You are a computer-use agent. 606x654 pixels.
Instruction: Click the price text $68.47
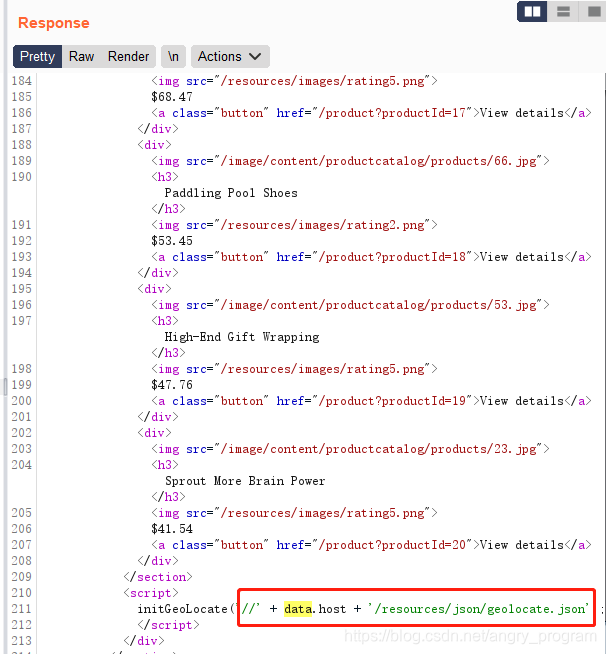click(172, 97)
